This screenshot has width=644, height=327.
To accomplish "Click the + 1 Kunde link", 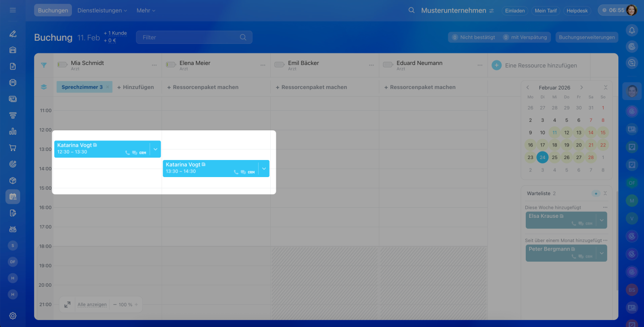I will [x=115, y=33].
